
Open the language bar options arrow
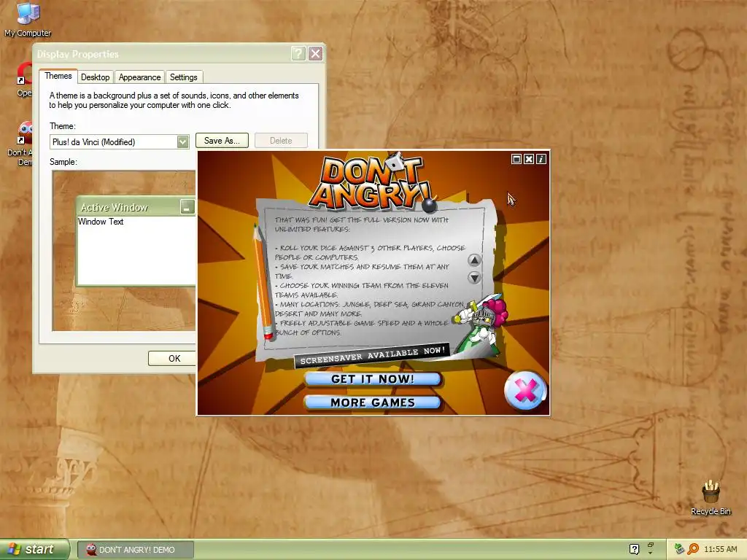pyautogui.click(x=650, y=553)
